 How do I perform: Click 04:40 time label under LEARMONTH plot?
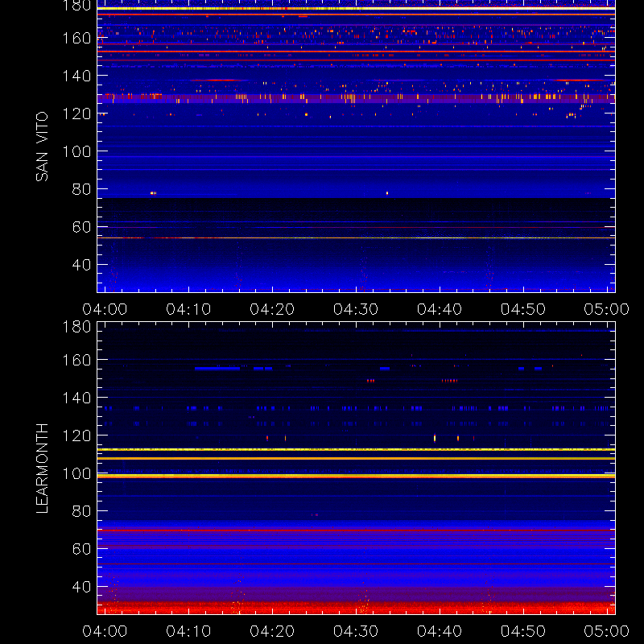440,631
